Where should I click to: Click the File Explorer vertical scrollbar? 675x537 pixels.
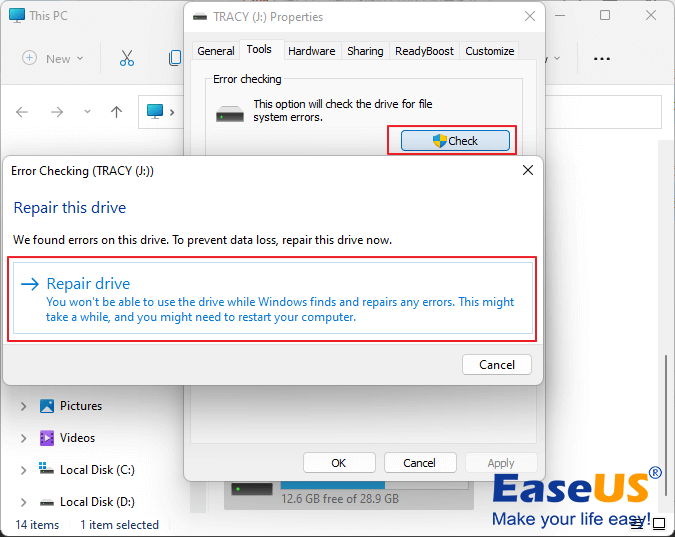pyautogui.click(x=667, y=400)
